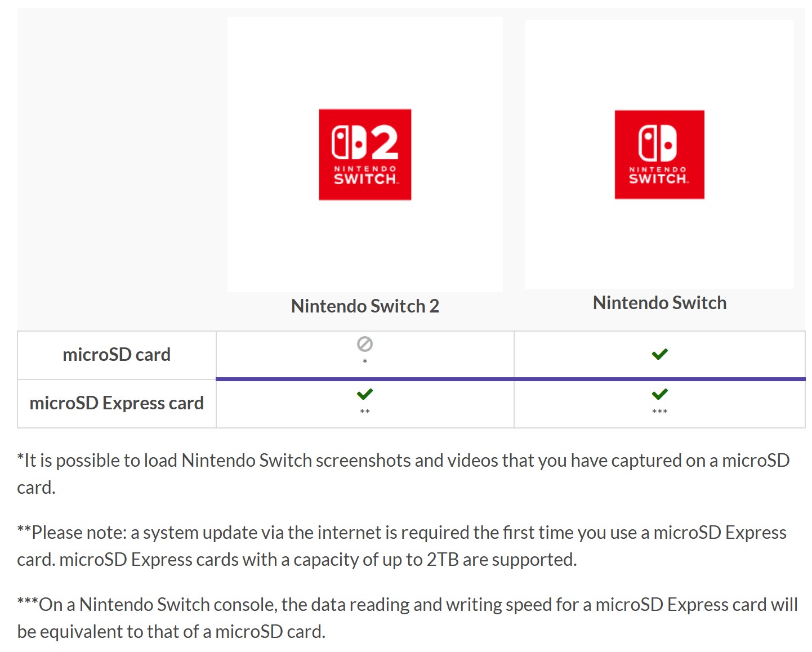Click the footnote about system update requirement

401,546
